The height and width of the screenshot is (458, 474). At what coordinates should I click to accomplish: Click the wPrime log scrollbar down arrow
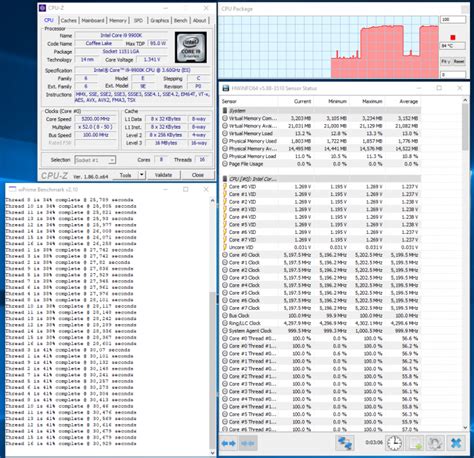[x=213, y=453]
